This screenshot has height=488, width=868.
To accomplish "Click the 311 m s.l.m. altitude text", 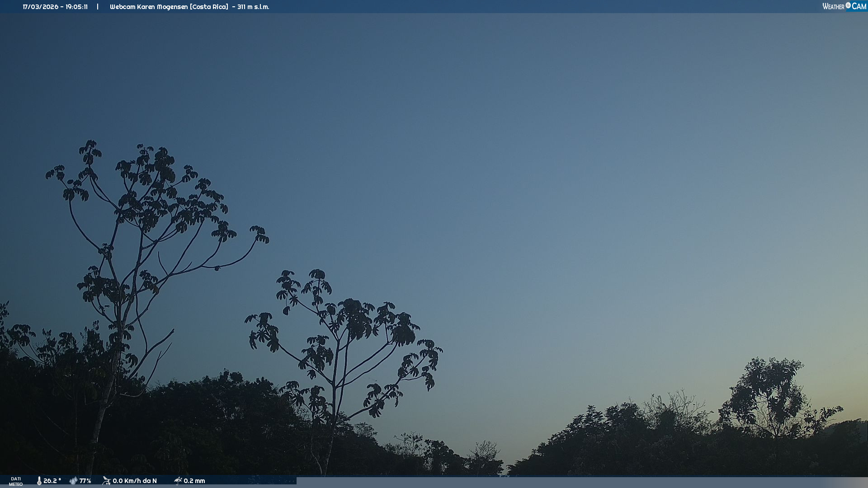I will [x=253, y=7].
